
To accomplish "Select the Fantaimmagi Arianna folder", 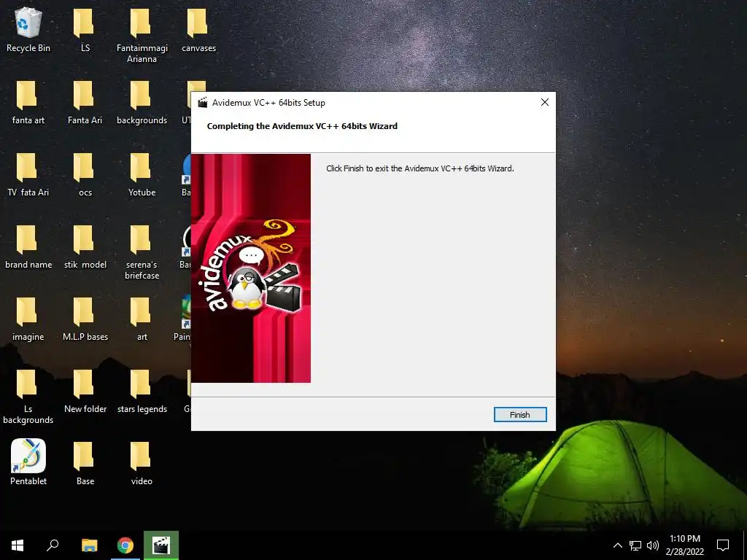I will tap(142, 35).
